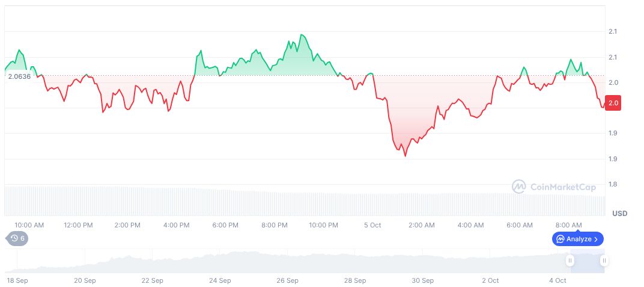Click the 18 Sep date on range navigator
Viewport: 644px width, 287px height.
click(x=17, y=280)
